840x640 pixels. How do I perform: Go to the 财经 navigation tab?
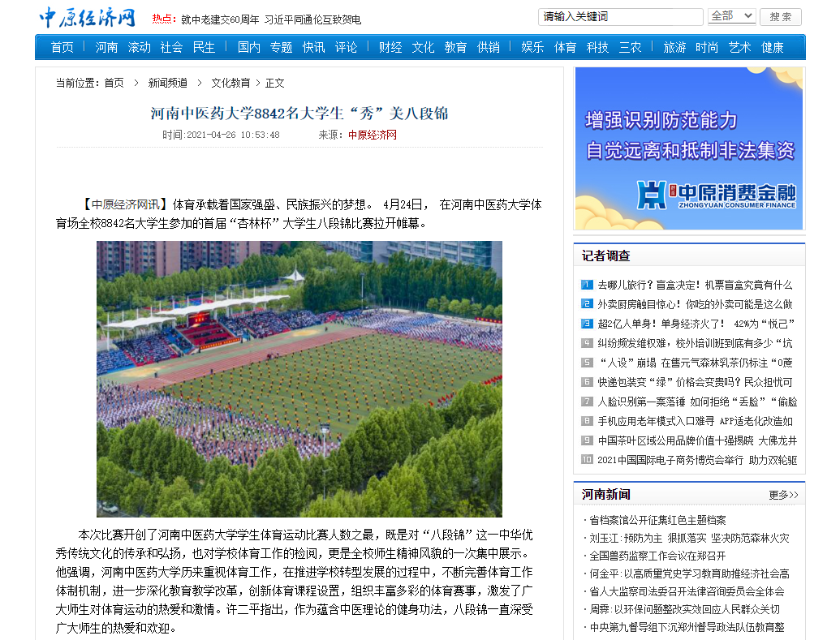(390, 48)
